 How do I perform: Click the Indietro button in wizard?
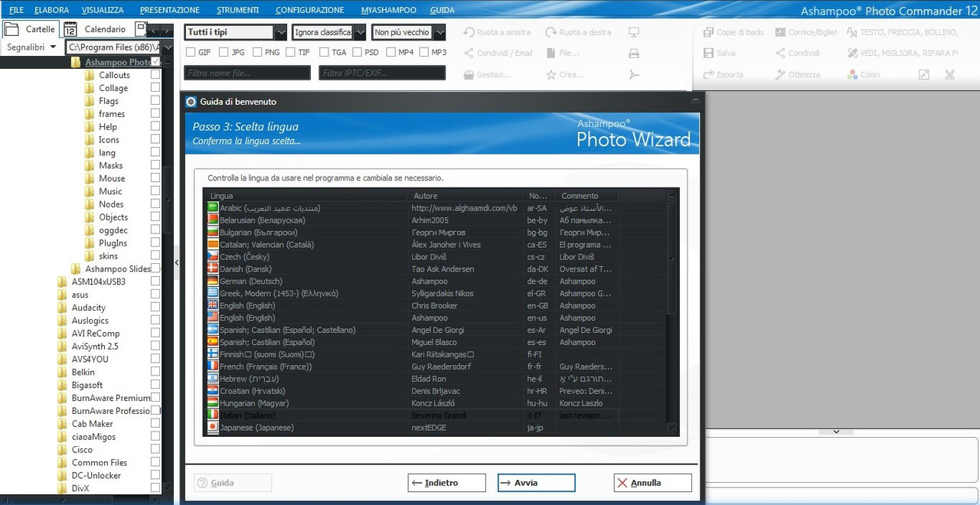click(x=446, y=483)
